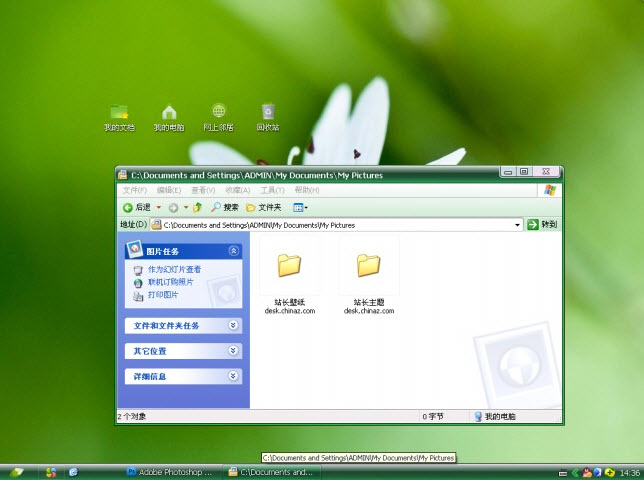Screen dimensions: 644x480
Task: Open the 文件(F) menu
Action: click(x=135, y=190)
